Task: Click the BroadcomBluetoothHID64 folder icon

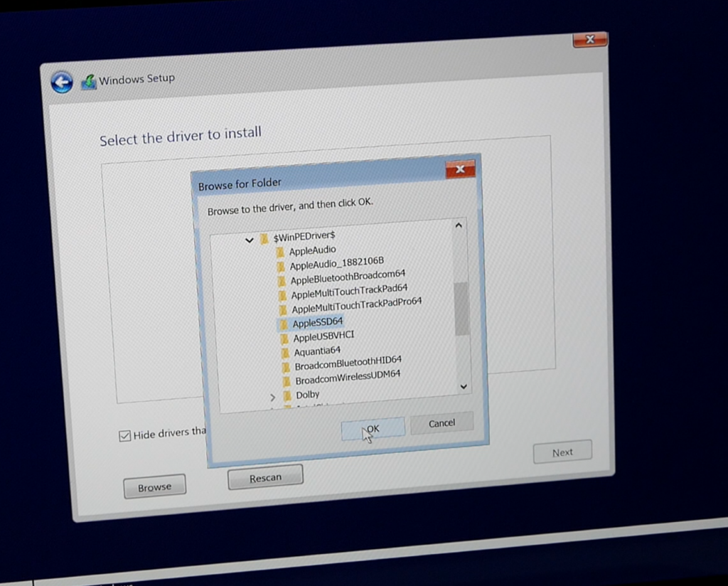Action: 287,367
